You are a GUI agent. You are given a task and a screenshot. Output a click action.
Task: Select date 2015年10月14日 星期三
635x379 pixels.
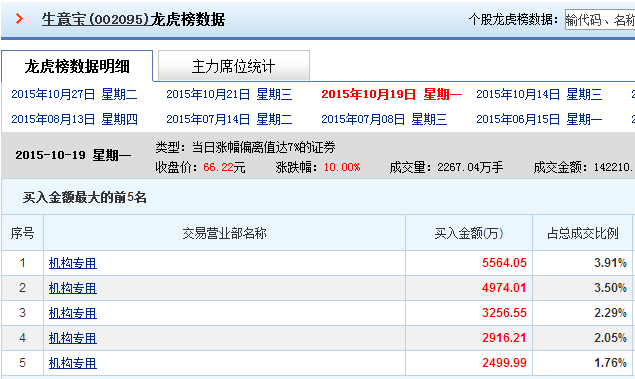[539, 94]
